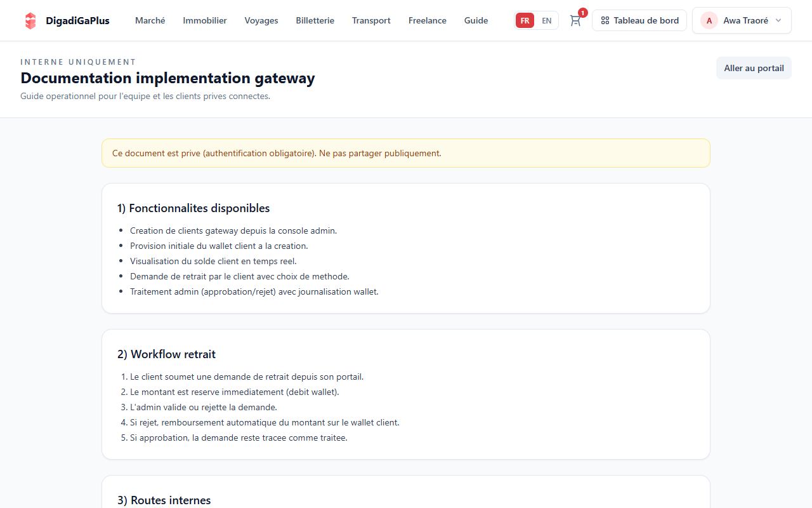Click the cart notification badge showing 1
Viewport: 812px width, 508px height.
pos(583,13)
